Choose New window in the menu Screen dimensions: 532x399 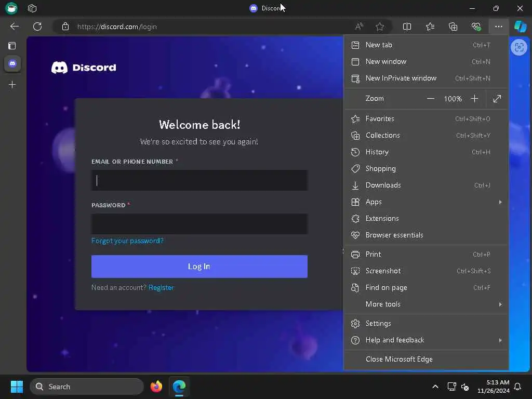(426, 61)
